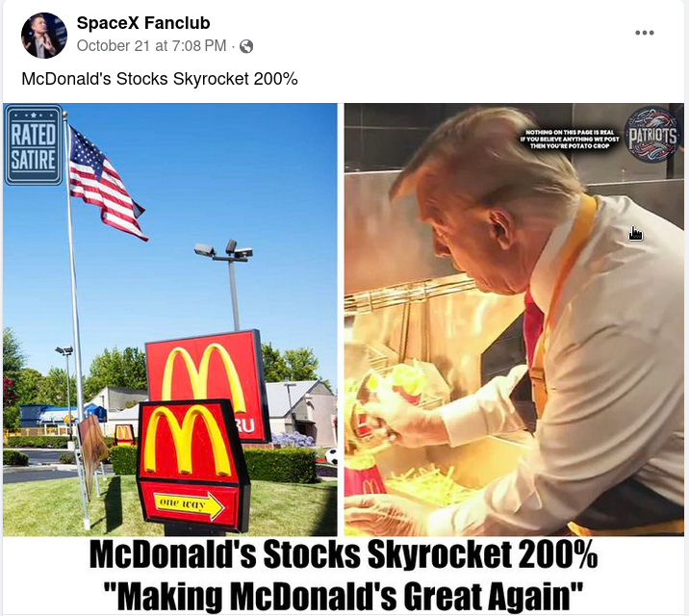This screenshot has width=689, height=616.
Task: Open the October 21 at 7:08 PM timestamp
Action: tap(152, 45)
